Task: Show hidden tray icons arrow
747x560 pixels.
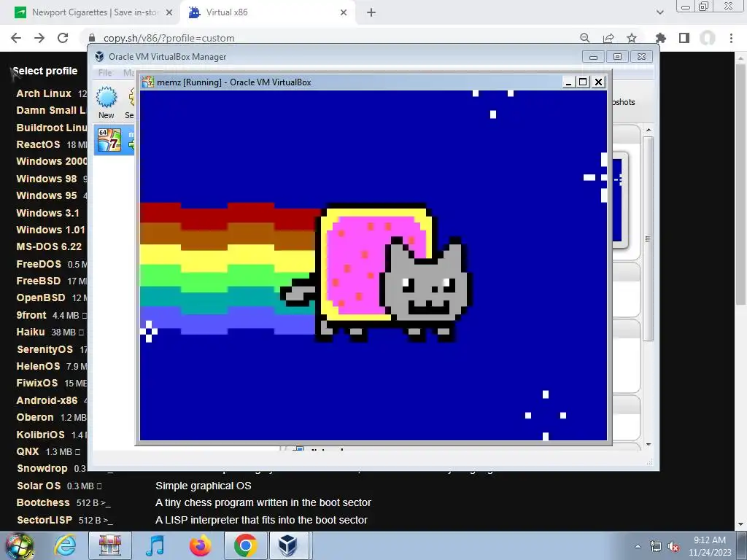Action: point(638,546)
